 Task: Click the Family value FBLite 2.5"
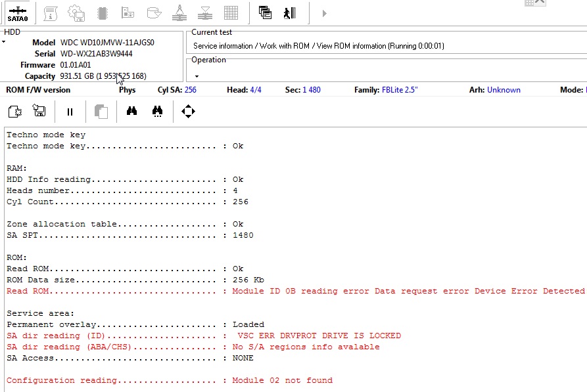click(400, 90)
